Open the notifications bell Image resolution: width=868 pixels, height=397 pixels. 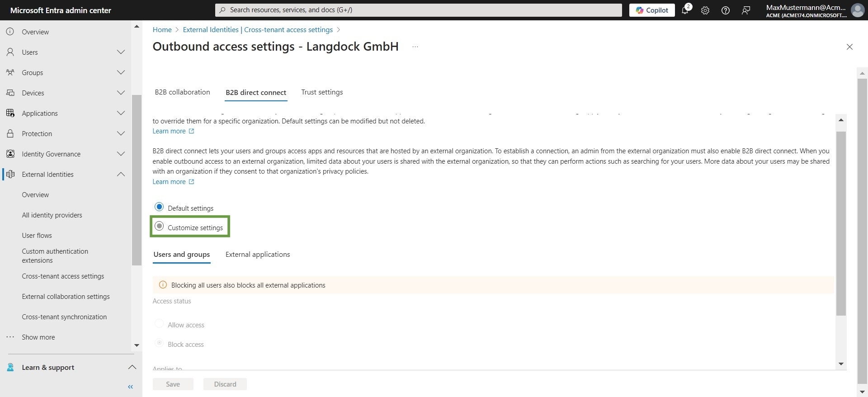(685, 10)
